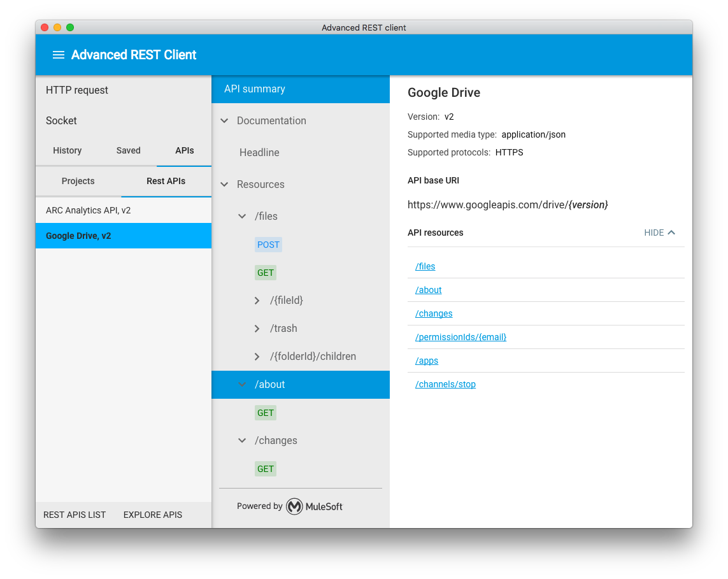Image resolution: width=728 pixels, height=579 pixels.
Task: Select the GET method under /changes
Action: click(266, 469)
